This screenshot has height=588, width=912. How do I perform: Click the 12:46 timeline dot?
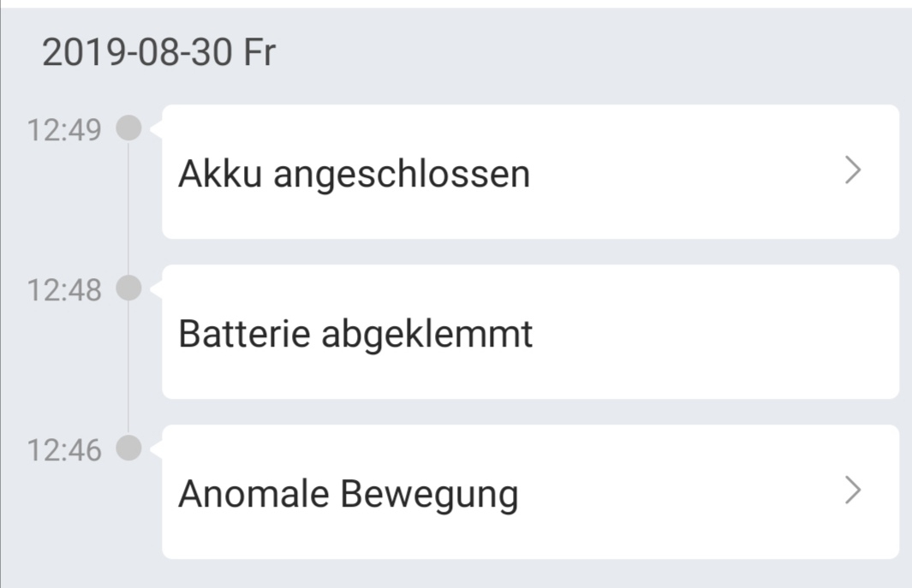click(x=128, y=449)
